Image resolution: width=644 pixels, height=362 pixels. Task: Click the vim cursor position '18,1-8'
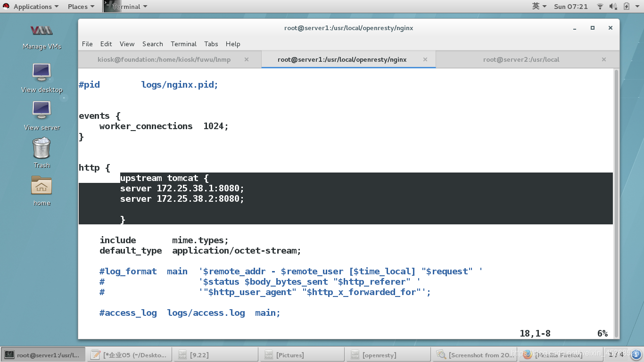535,334
